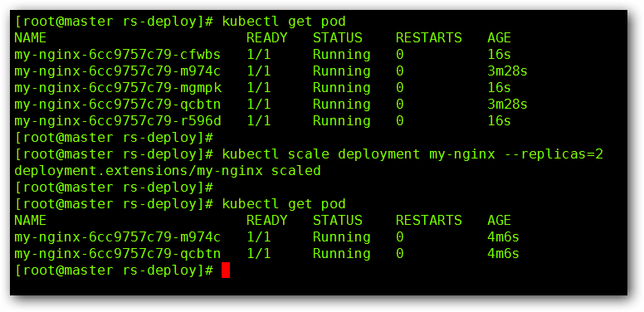Click the red terminal cursor block

tap(226, 271)
